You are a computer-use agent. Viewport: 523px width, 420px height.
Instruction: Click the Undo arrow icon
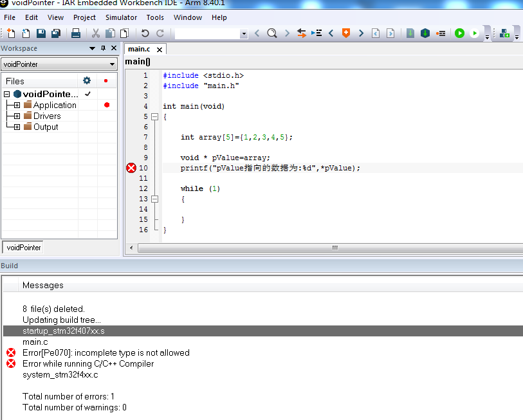click(145, 33)
